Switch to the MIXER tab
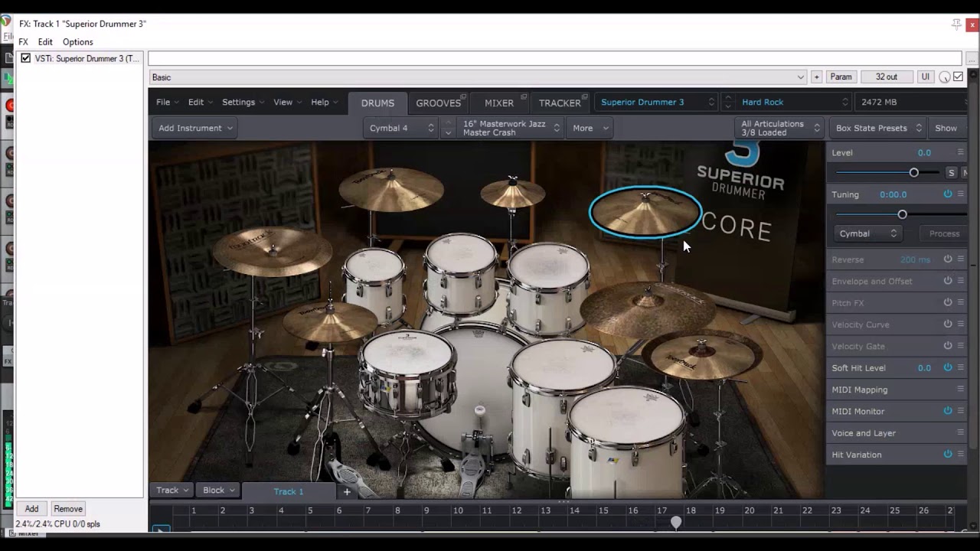This screenshot has width=980, height=551. point(499,103)
